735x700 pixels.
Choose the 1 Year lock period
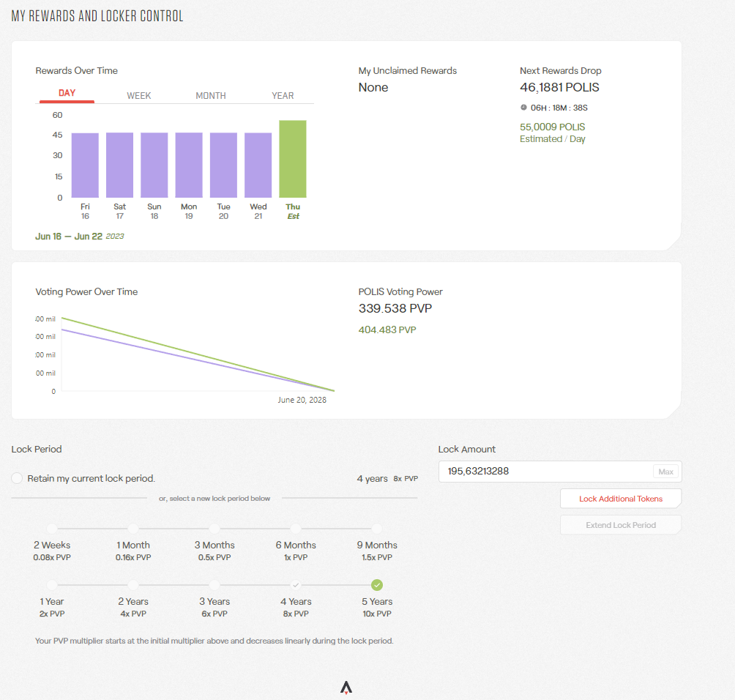[x=52, y=585]
